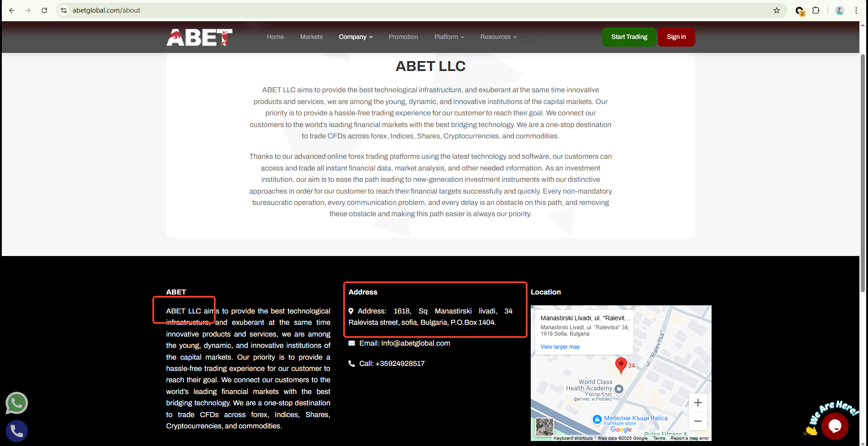The width and height of the screenshot is (868, 446).
Task: Open the Chrome profile avatar
Action: [840, 10]
